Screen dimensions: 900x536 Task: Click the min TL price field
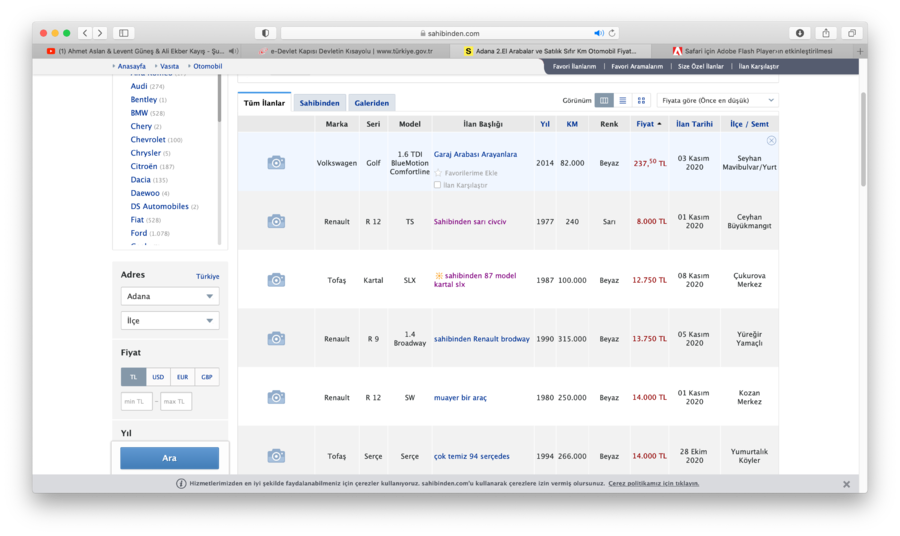[x=137, y=402]
